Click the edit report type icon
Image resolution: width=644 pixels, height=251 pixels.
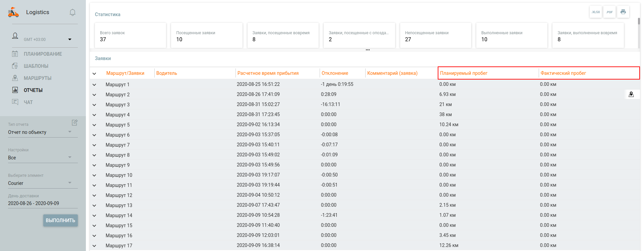click(74, 122)
